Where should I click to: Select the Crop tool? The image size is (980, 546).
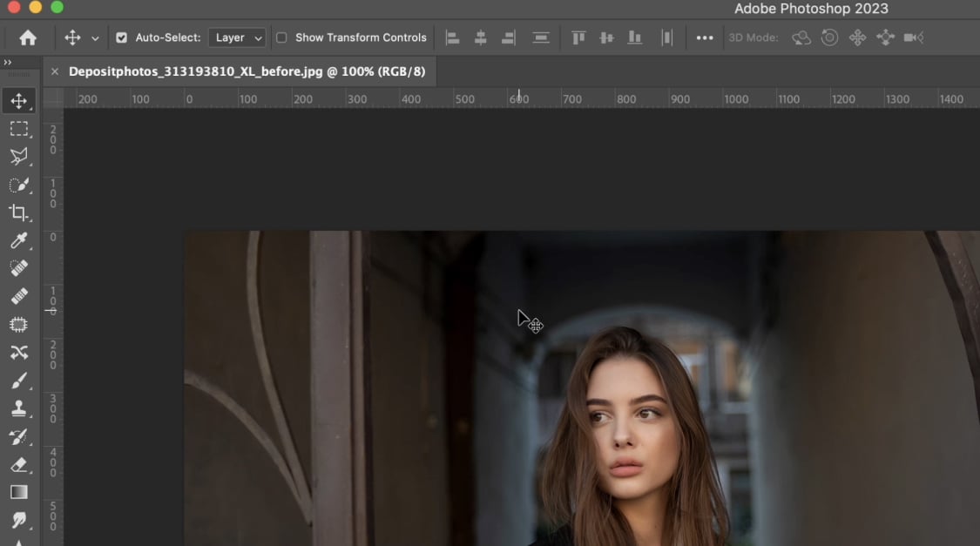coord(19,212)
